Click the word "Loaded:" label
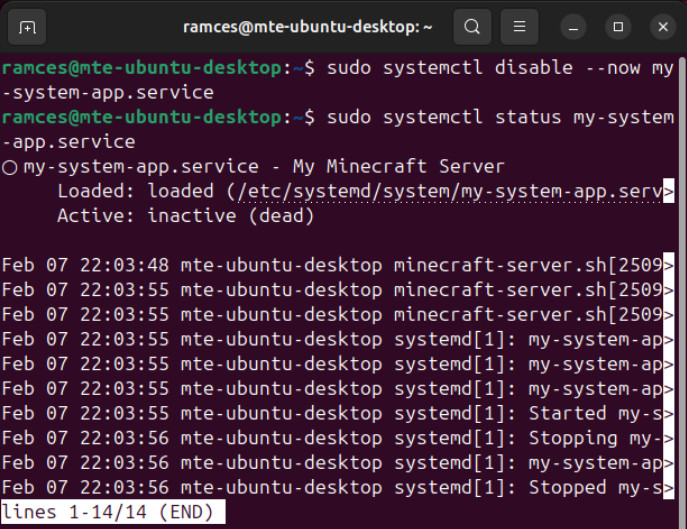687x529 pixels. tap(96, 191)
